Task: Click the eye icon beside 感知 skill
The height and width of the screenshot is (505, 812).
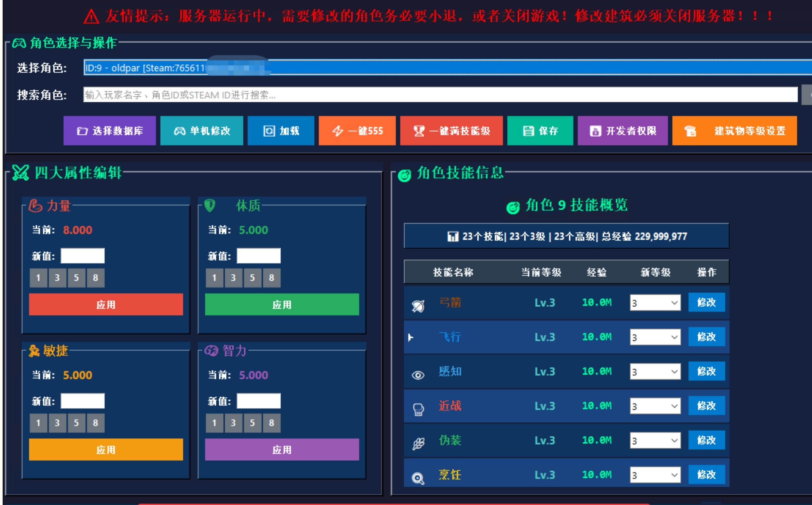Action: coord(418,375)
